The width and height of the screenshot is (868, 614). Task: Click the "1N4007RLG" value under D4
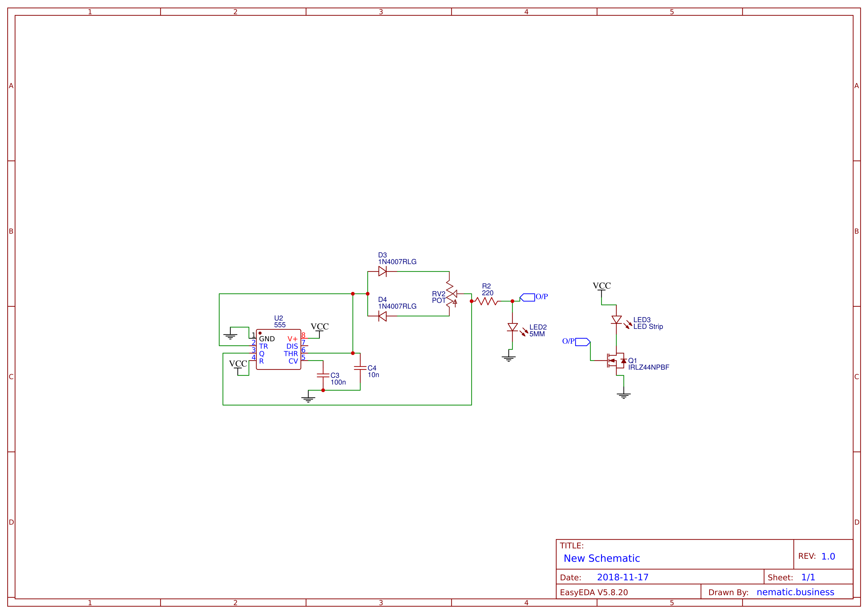(x=397, y=306)
